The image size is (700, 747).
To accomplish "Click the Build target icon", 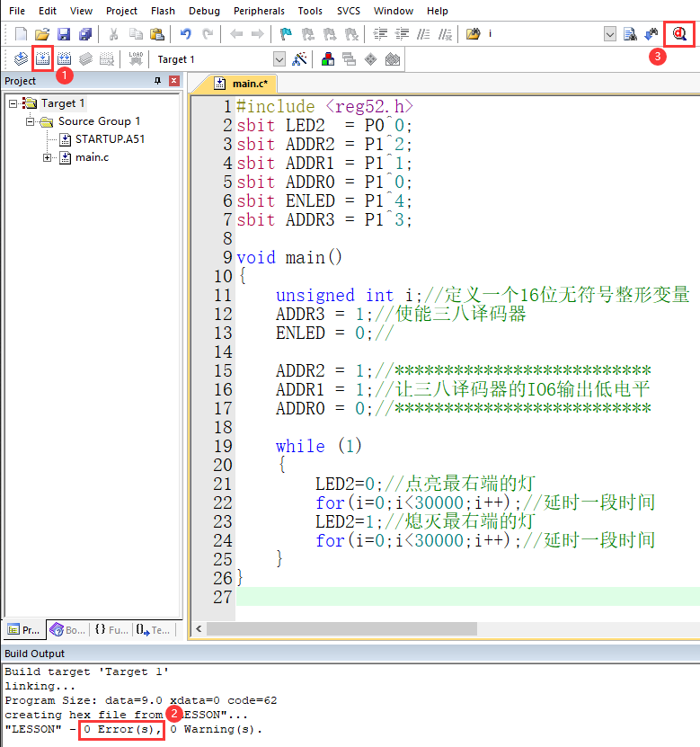I will 42,59.
